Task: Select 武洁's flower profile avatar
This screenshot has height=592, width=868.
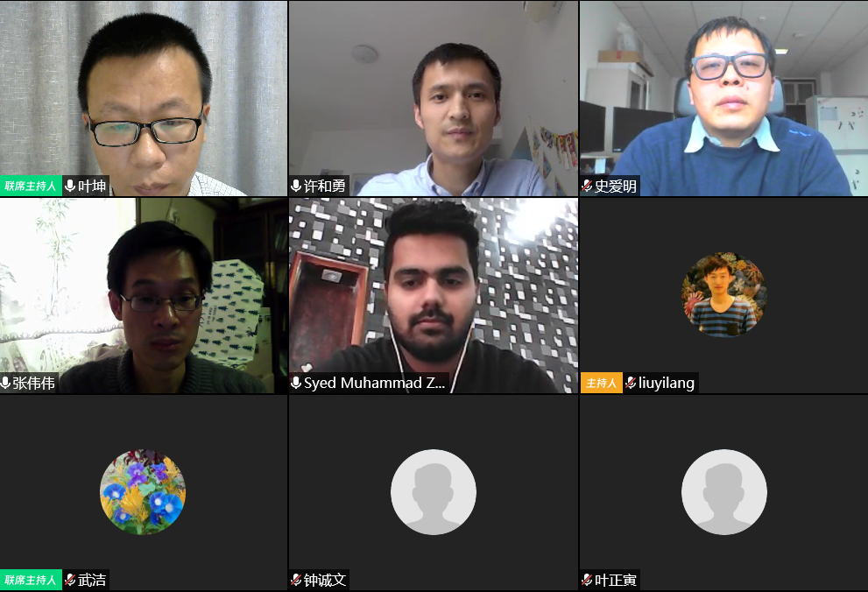Action: [x=143, y=492]
